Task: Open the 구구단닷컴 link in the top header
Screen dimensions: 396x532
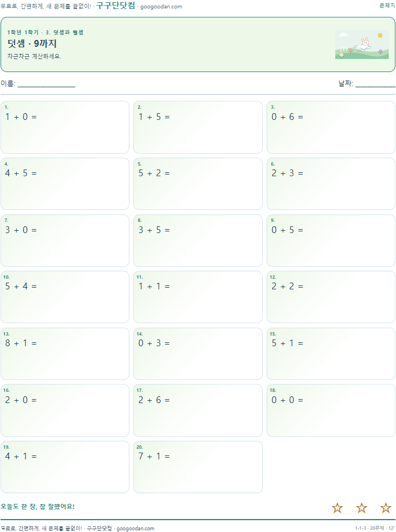Action: tap(116, 6)
